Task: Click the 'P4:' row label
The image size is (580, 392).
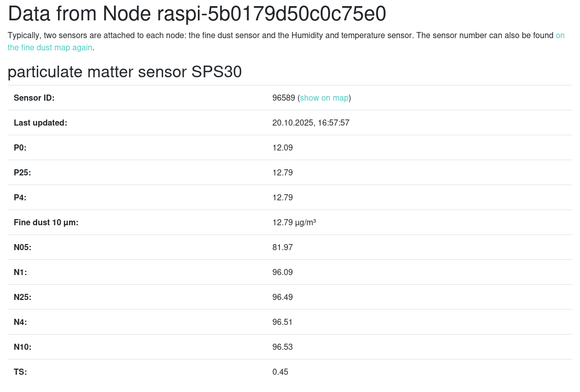Action: [20, 197]
